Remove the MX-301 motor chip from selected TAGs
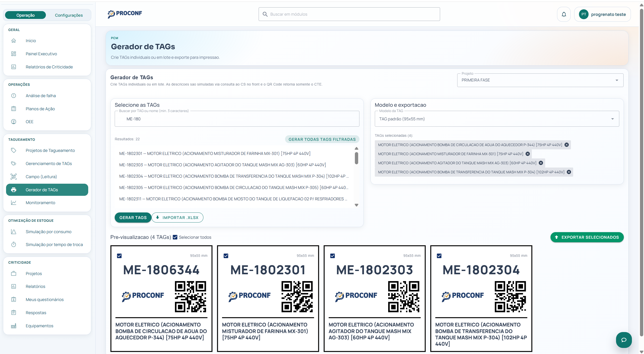Screen dimensions: 644x354 pos(528,154)
